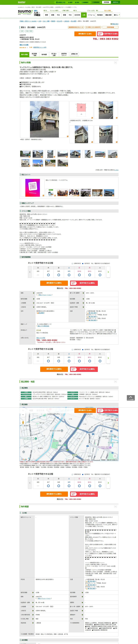Click the ページの先頭へ back-to-top arrow

coord(131,398)
